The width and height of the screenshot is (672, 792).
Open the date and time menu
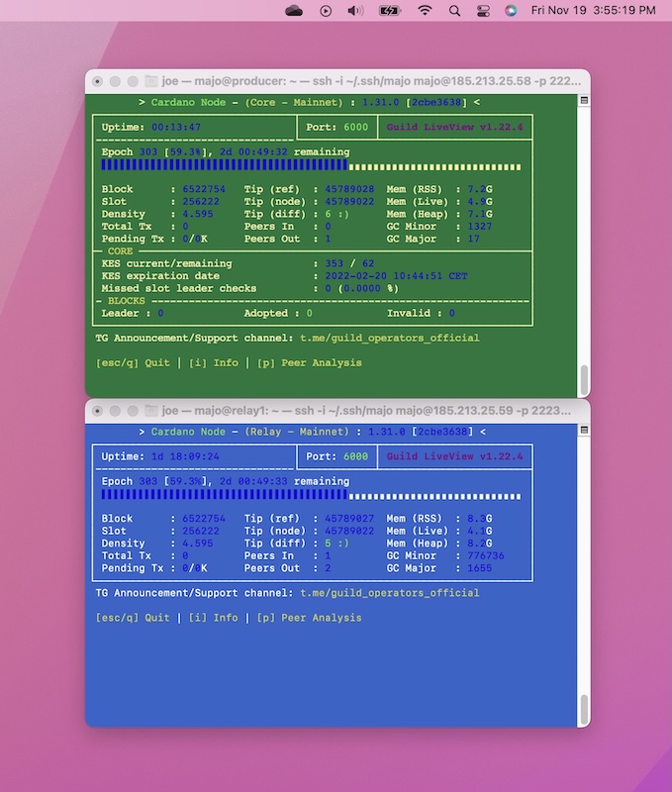click(593, 11)
